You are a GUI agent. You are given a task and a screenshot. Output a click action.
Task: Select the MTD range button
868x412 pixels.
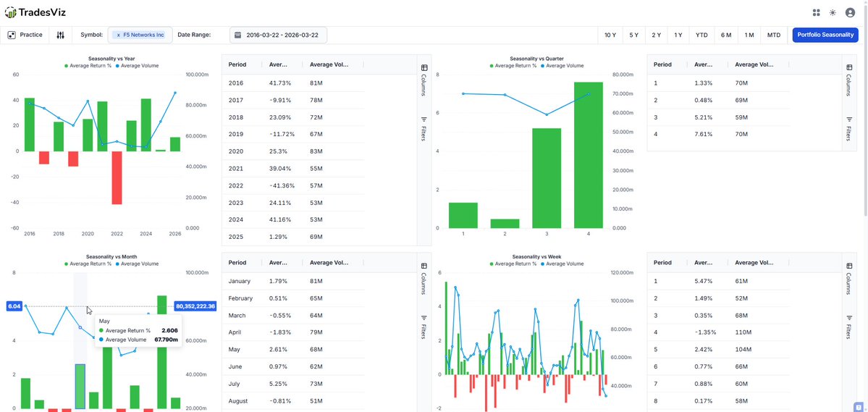click(774, 35)
